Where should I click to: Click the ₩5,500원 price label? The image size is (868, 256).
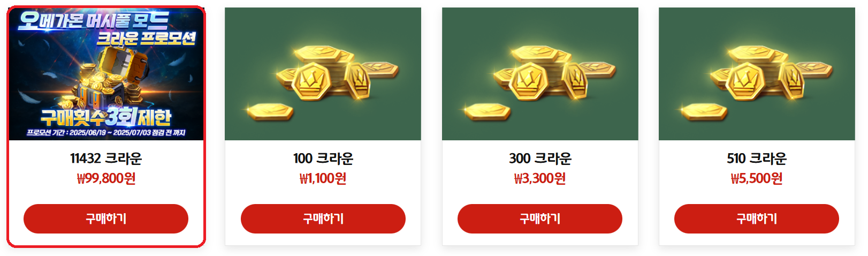click(757, 178)
